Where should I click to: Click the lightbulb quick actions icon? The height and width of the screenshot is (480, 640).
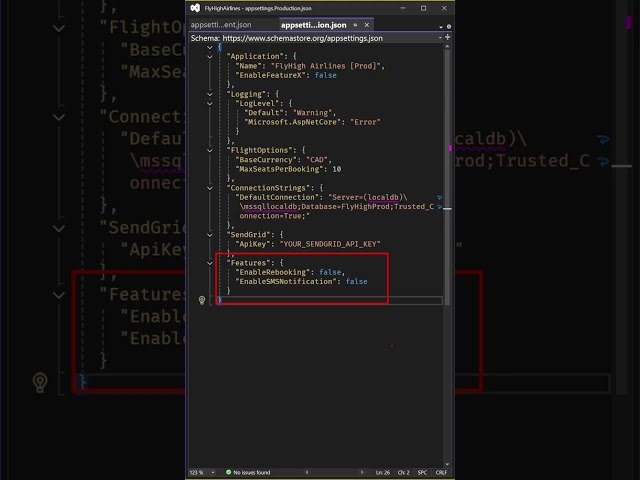[202, 300]
